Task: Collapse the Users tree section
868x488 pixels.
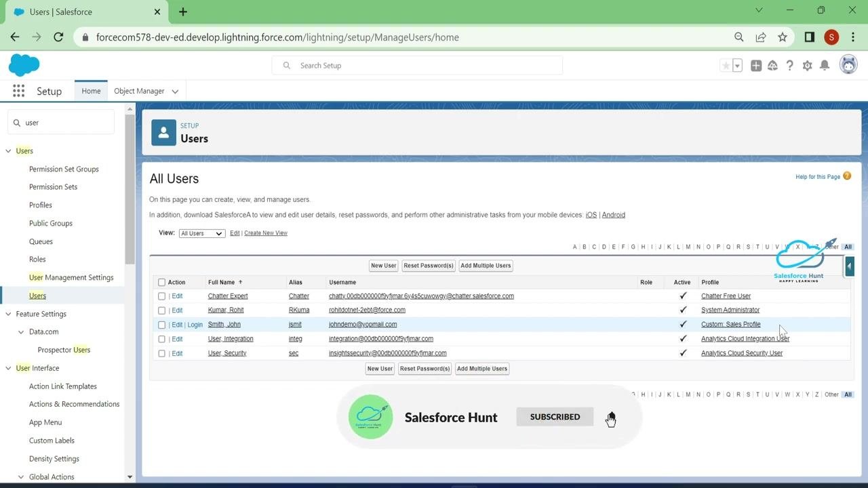Action: click(9, 151)
